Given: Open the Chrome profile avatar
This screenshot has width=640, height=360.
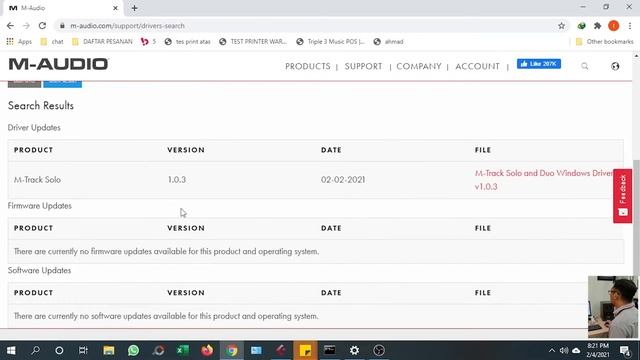Looking at the screenshot, I should click(x=613, y=26).
